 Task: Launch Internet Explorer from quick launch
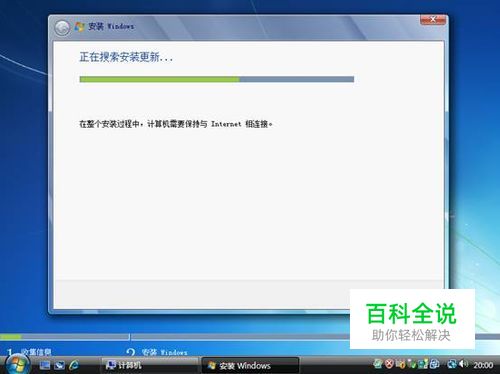74,365
